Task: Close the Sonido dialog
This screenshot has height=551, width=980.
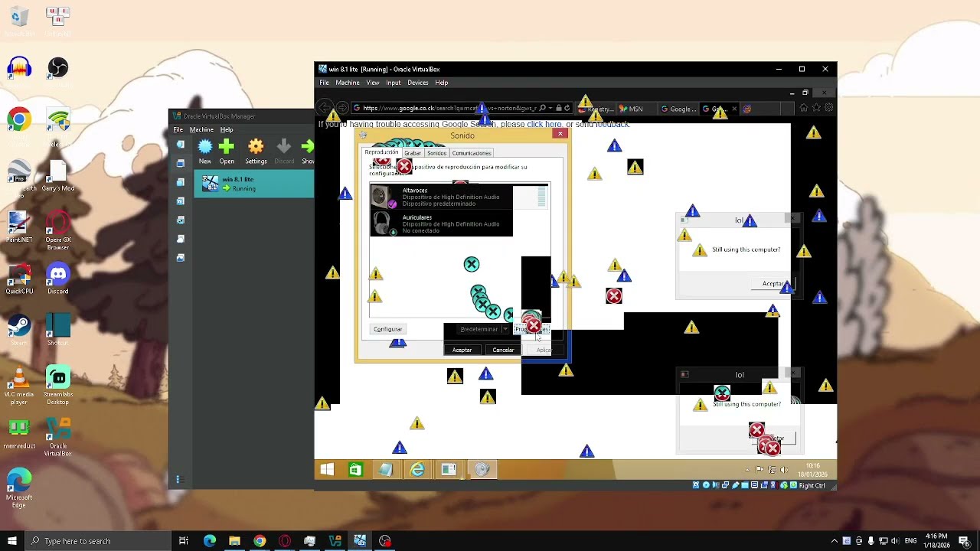Action: click(x=560, y=134)
